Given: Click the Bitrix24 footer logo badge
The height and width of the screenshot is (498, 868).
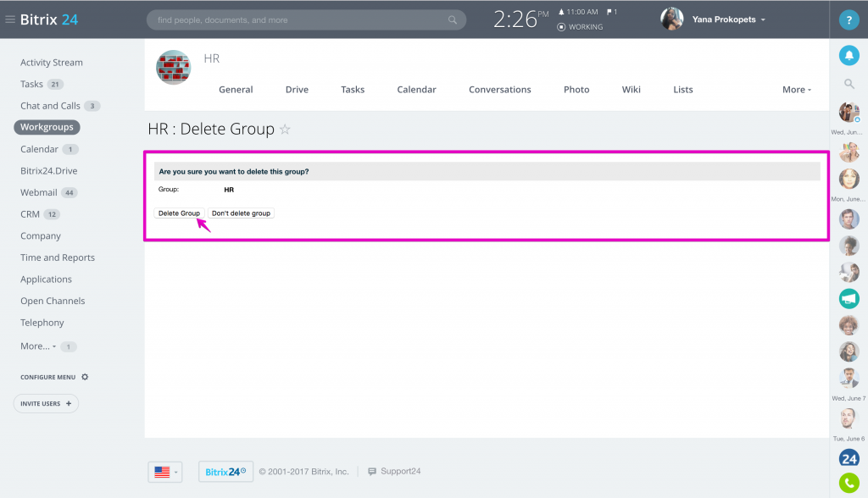Looking at the screenshot, I should point(225,472).
